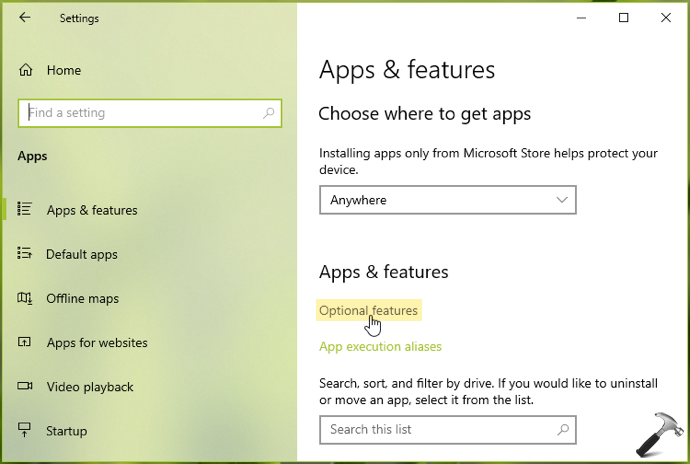Click the magnifier icon in Find a setting
690x464 pixels.
pos(268,113)
